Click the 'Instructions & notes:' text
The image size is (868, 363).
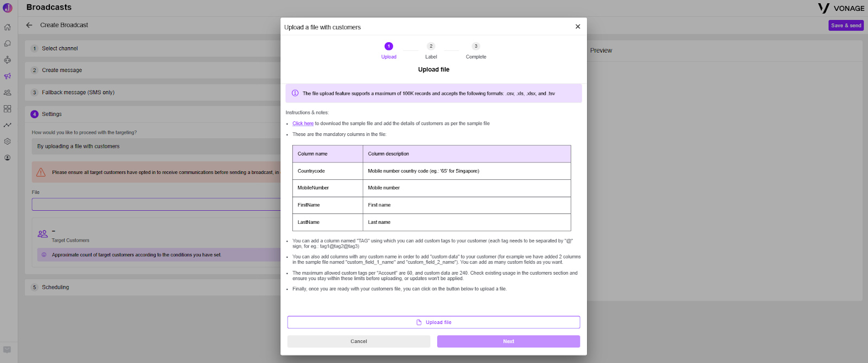[307, 113]
